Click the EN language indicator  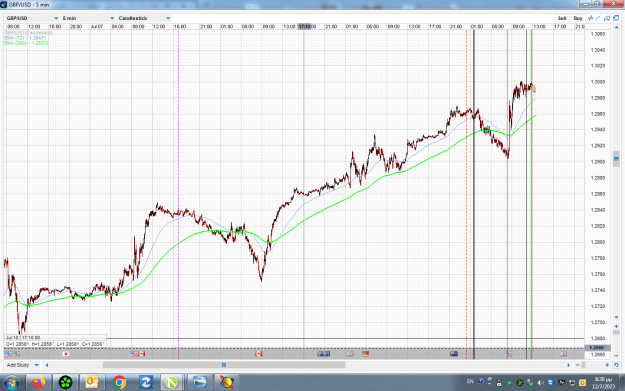[470, 382]
